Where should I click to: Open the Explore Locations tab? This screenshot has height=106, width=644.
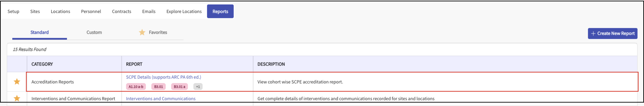click(x=184, y=11)
